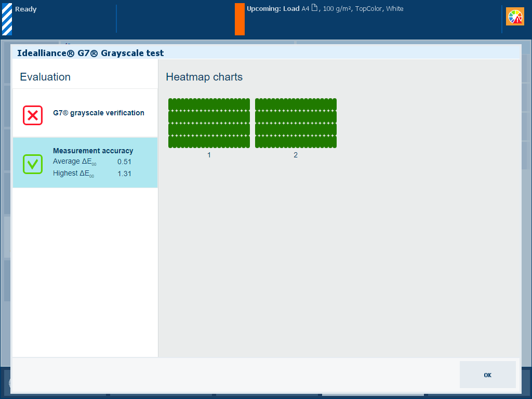Open the color wheel warning icon
This screenshot has height=399, width=532.
coord(515,17)
